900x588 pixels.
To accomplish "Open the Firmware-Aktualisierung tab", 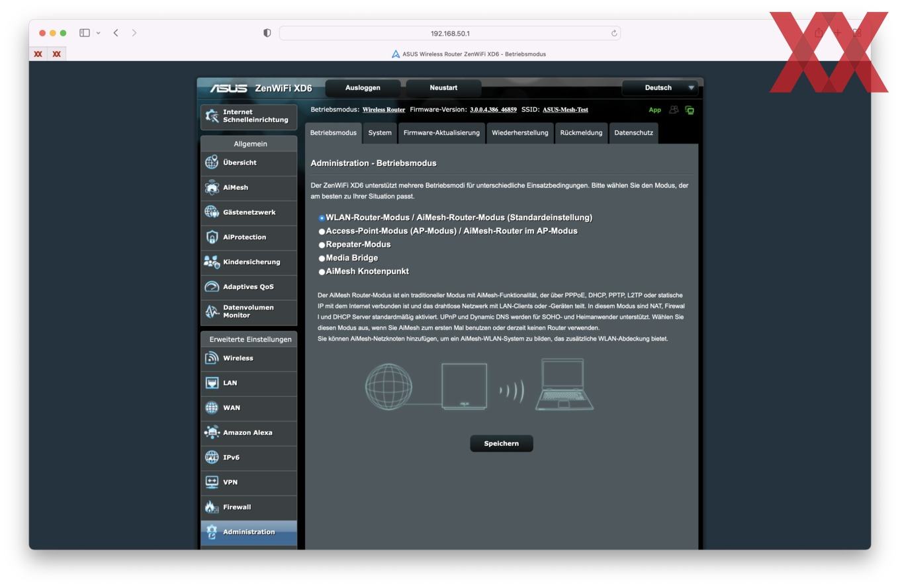I will tap(441, 133).
